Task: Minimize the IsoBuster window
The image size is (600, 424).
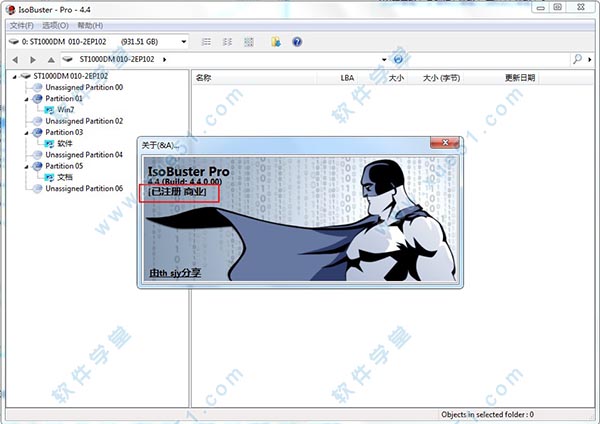Action: (x=541, y=7)
